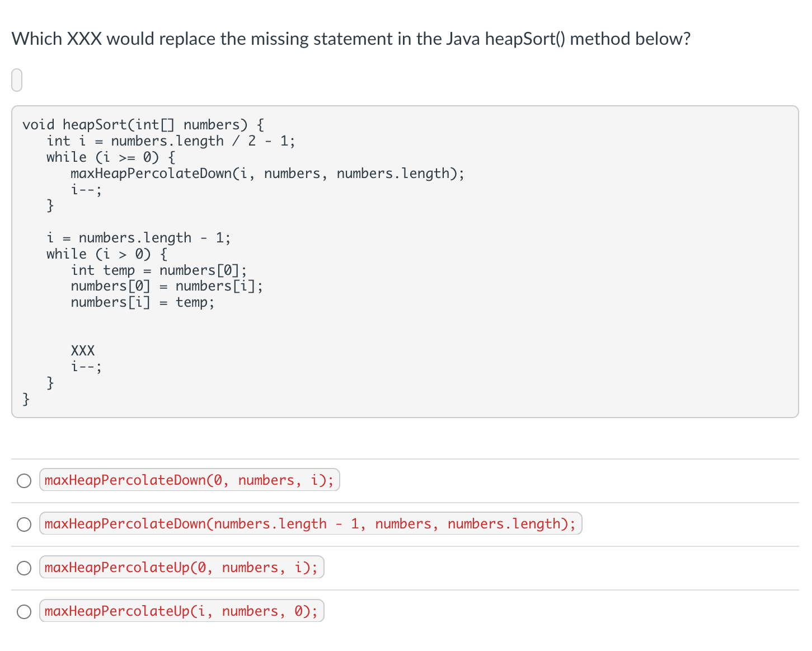Select the radio button beside maxHeapPercolateDown(numbers.length - 1, ...)
The image size is (812, 651).
tap(24, 524)
